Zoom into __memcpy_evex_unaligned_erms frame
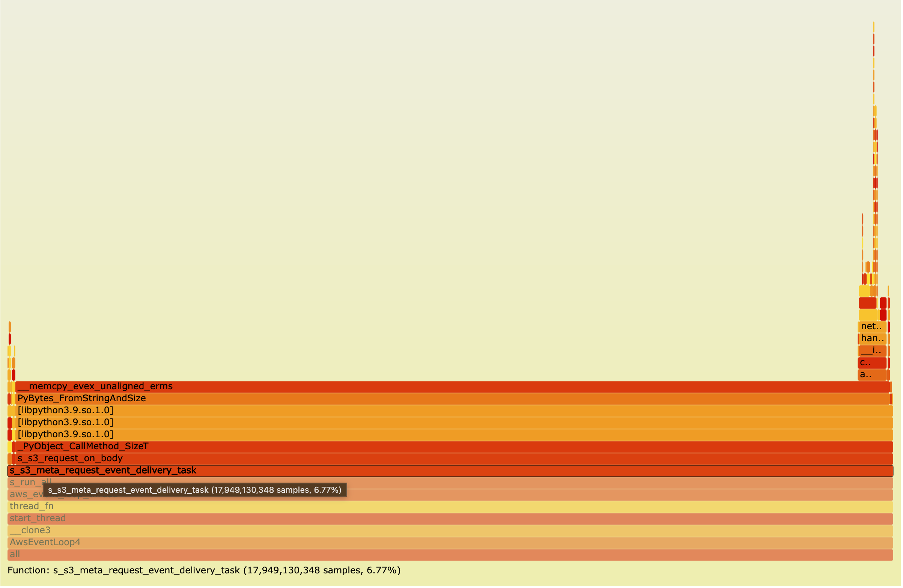Image resolution: width=903 pixels, height=588 pixels. click(455, 386)
